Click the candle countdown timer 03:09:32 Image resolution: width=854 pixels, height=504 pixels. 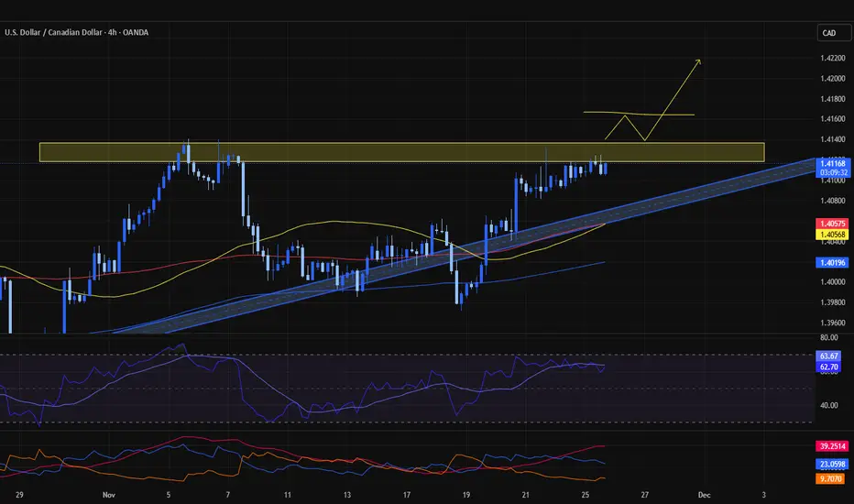(x=833, y=172)
